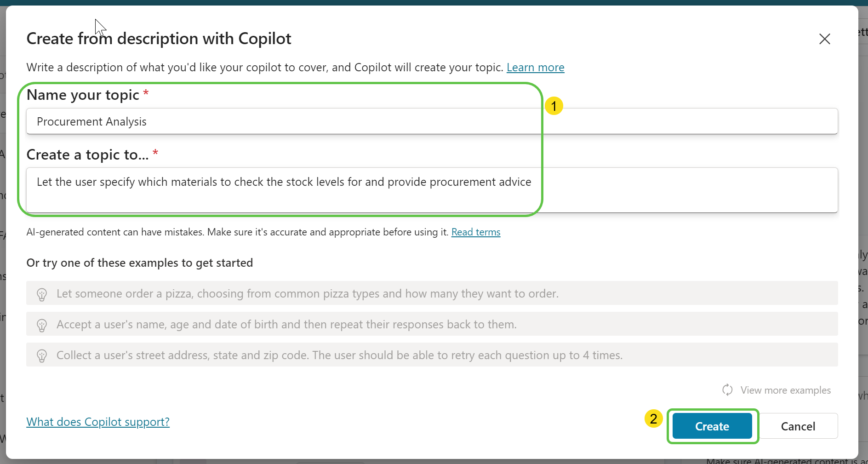
Task: Click the Name your topic input field
Action: 431,121
